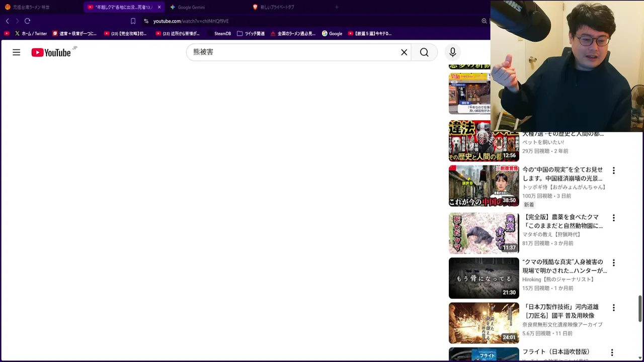This screenshot has height=362, width=644.
Task: Start voice search with the microphone icon
Action: pos(452,52)
